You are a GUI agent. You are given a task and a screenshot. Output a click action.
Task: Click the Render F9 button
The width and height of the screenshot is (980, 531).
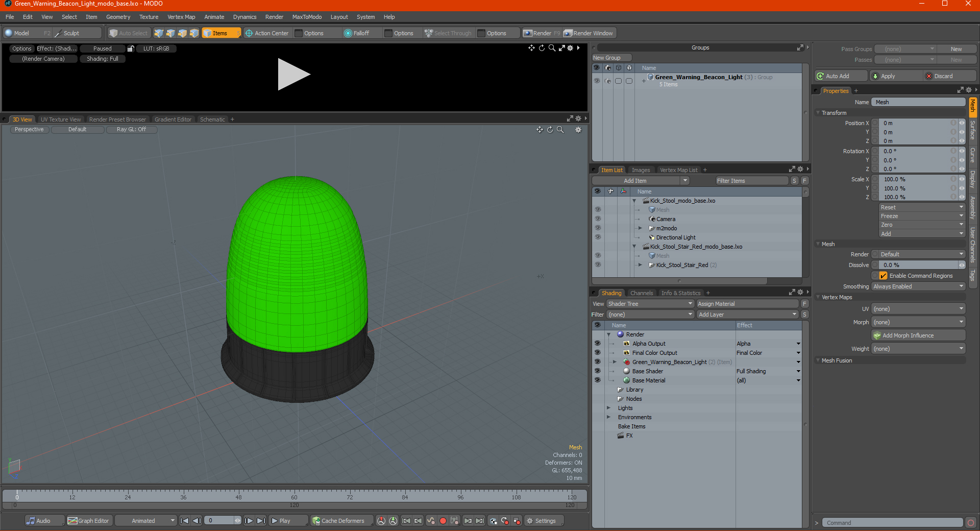point(542,33)
